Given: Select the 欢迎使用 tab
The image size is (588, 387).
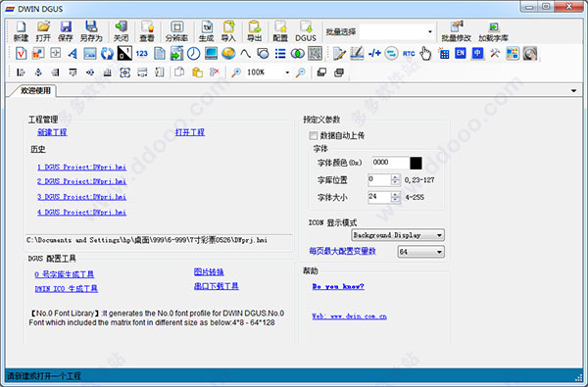Looking at the screenshot, I should point(35,90).
